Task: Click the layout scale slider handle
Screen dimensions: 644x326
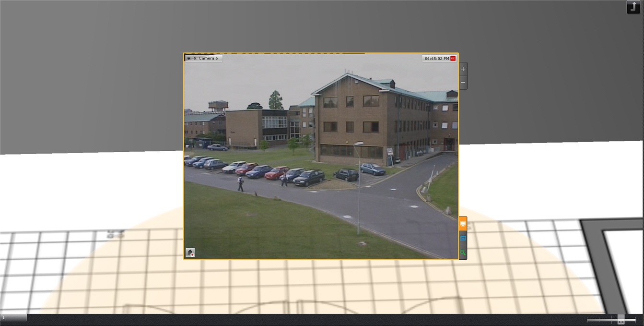Action: point(621,319)
